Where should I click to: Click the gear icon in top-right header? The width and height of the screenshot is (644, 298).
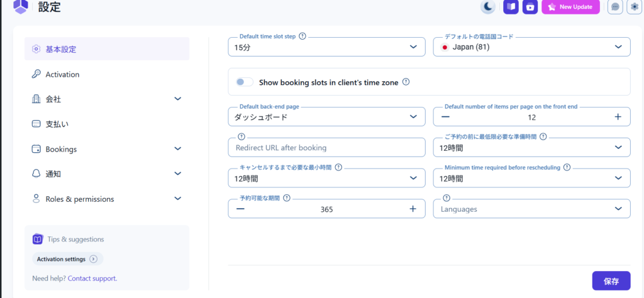pyautogui.click(x=633, y=7)
